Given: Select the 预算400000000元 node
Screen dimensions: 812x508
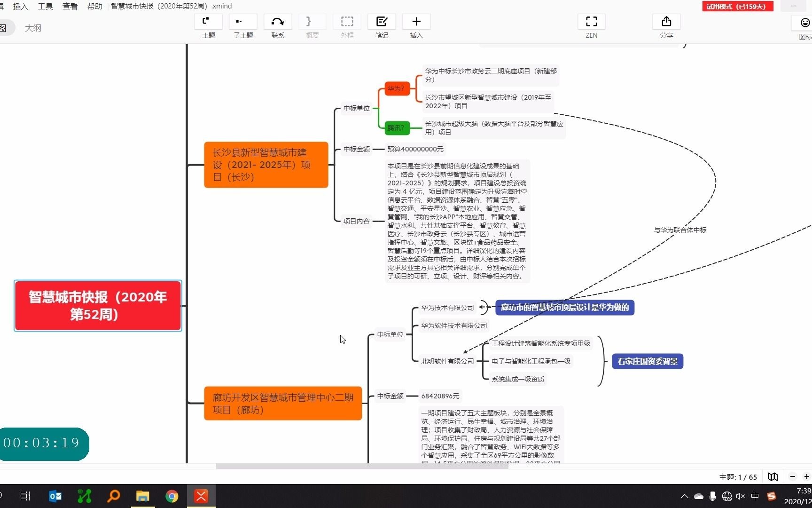Looking at the screenshot, I should pyautogui.click(x=415, y=149).
